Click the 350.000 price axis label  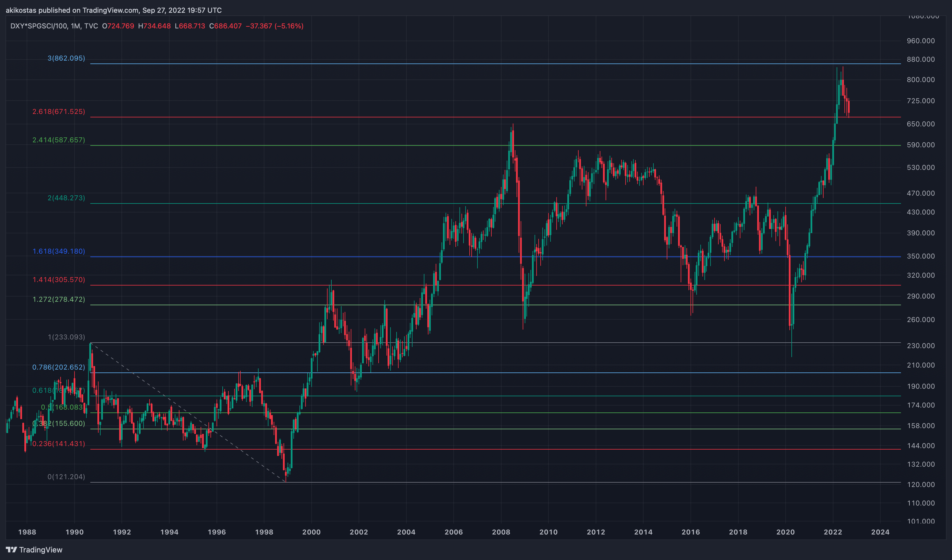(921, 256)
